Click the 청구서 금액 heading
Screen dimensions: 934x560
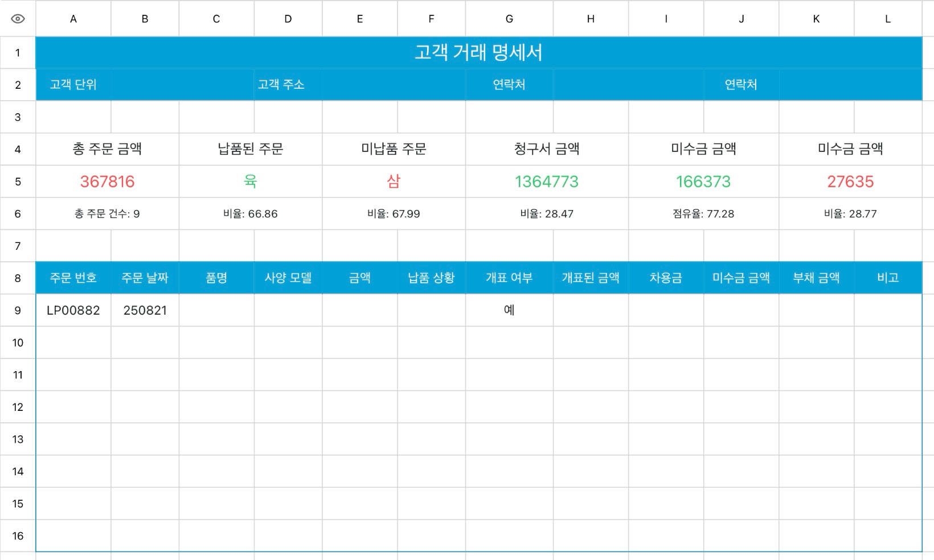(x=547, y=149)
